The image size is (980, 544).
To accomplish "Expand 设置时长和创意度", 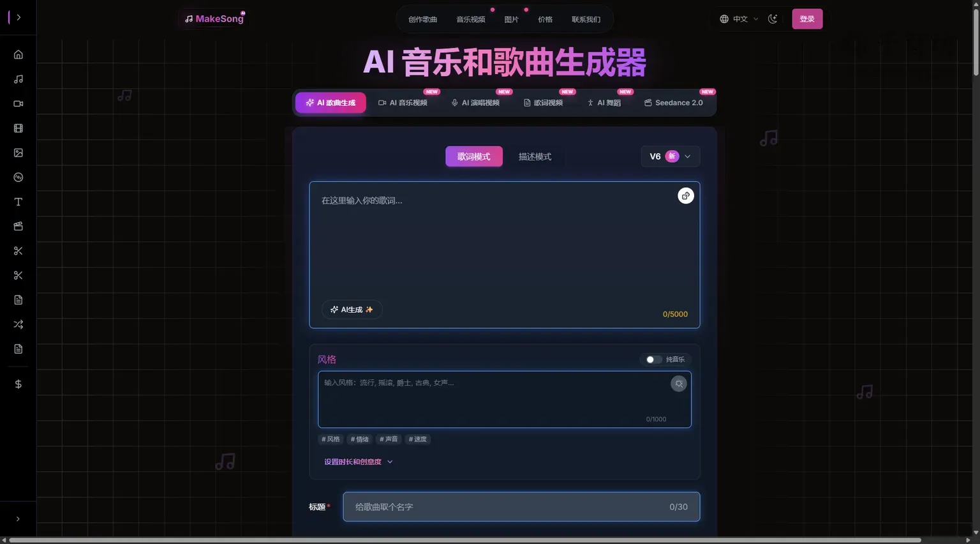I will pos(359,462).
